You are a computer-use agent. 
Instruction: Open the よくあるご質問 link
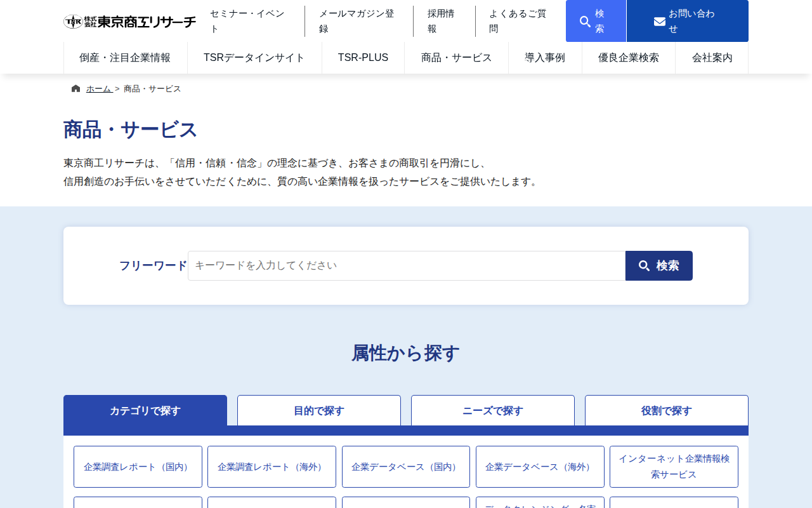tap(517, 20)
